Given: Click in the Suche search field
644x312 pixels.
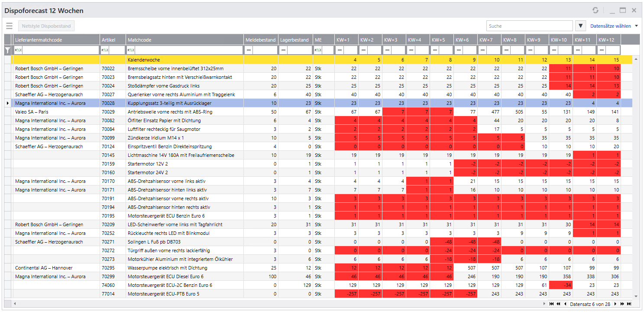Looking at the screenshot, I should pyautogui.click(x=529, y=26).
